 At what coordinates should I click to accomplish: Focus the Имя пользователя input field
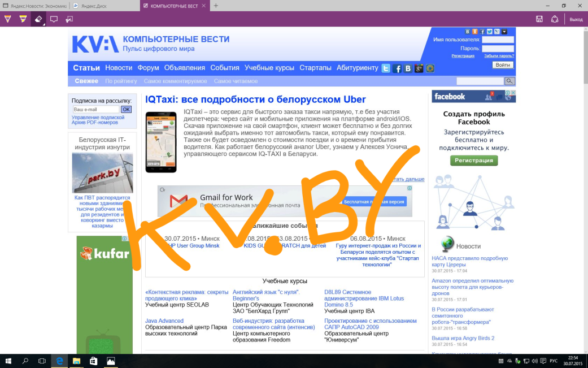tap(498, 40)
